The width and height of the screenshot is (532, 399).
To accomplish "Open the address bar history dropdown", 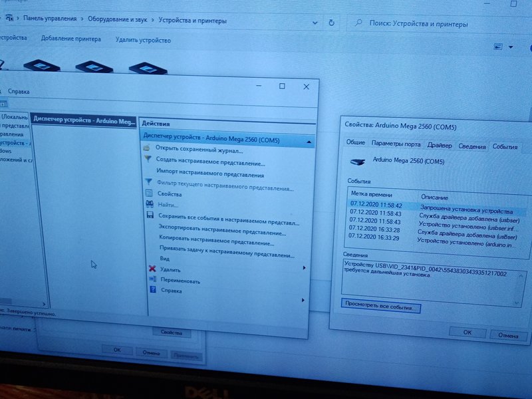I will point(313,22).
